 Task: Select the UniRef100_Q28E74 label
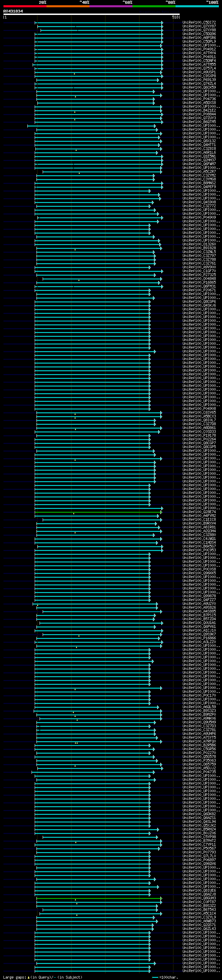coord(199,512)
